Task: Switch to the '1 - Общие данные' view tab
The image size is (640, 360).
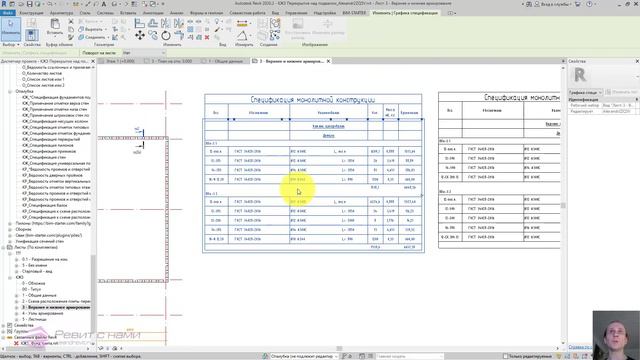Action: click(x=225, y=61)
